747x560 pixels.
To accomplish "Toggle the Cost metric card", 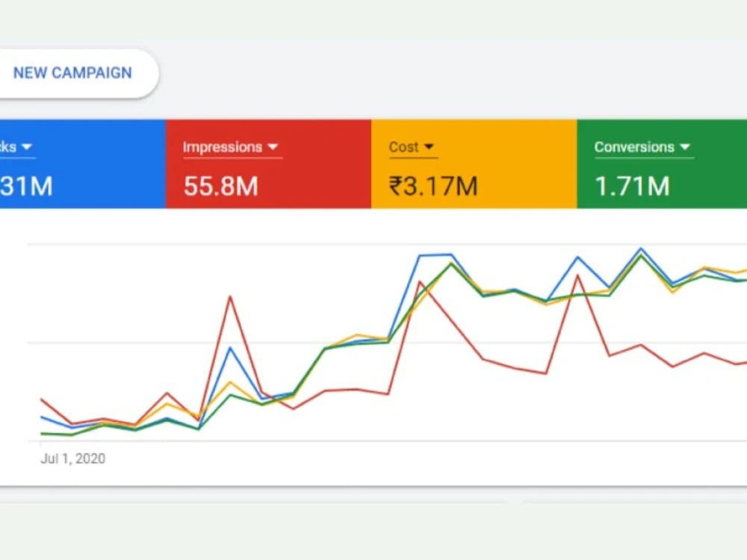I will (x=474, y=163).
